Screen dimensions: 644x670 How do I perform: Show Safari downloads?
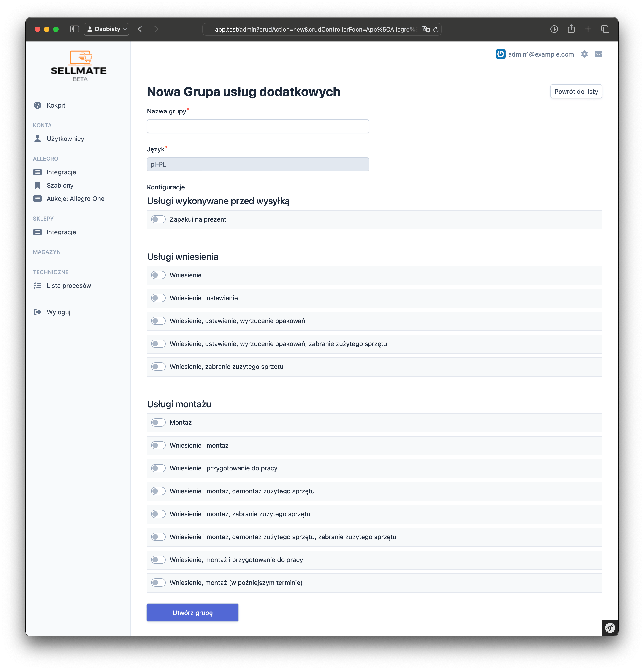point(554,29)
